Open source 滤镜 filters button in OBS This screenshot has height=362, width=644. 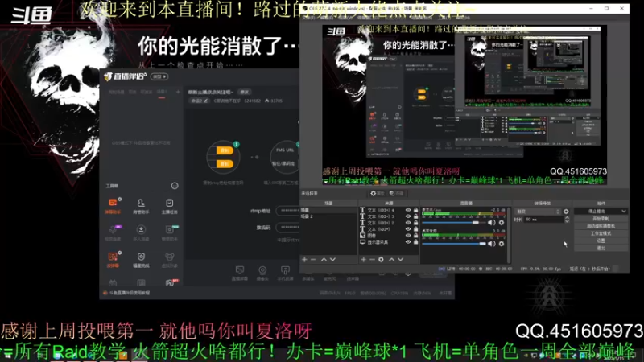click(x=396, y=193)
